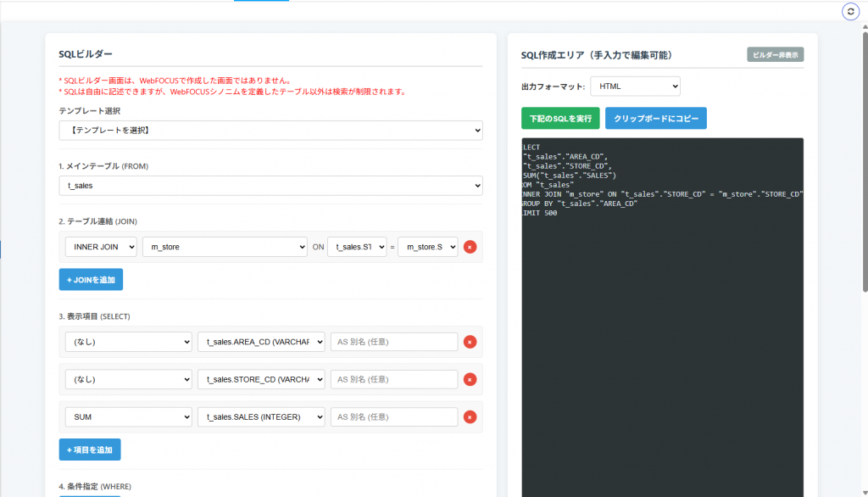Click the + JOINを追加 button
Image resolution: width=868 pixels, height=497 pixels.
coord(91,279)
